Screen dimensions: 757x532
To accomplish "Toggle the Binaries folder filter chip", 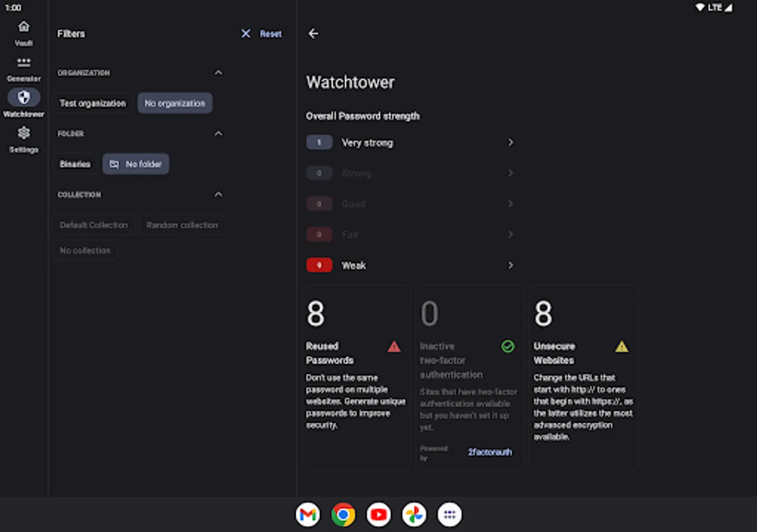I will [x=75, y=164].
